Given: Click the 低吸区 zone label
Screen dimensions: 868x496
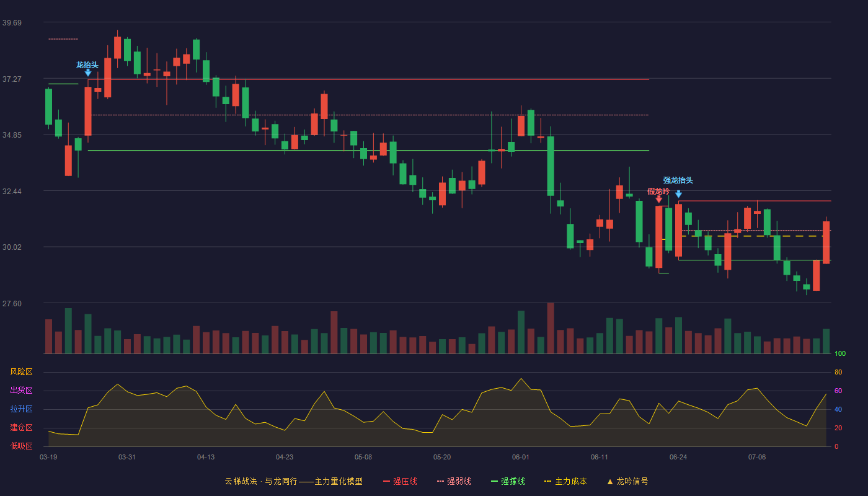Looking at the screenshot, I should (x=21, y=446).
